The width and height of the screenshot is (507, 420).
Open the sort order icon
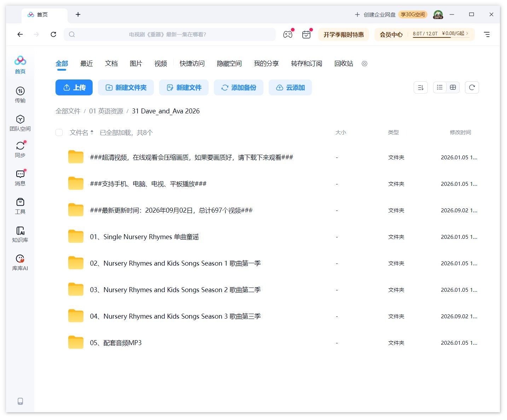tap(421, 88)
